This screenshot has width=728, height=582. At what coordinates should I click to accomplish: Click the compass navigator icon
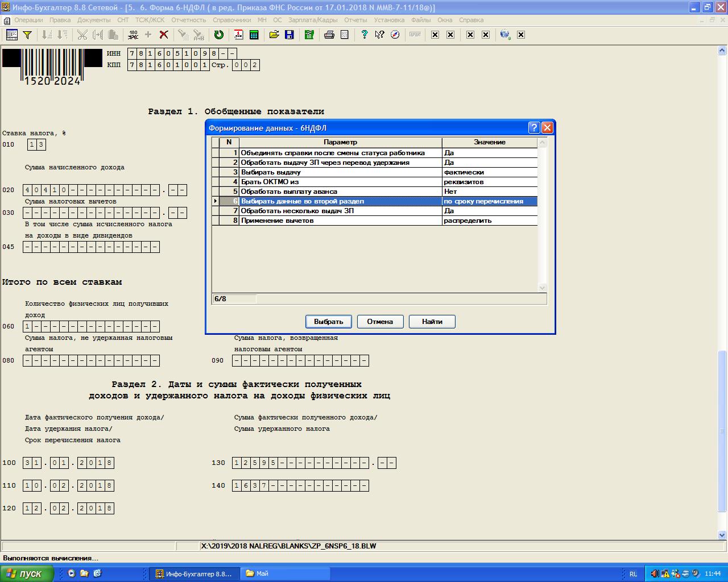pos(395,35)
